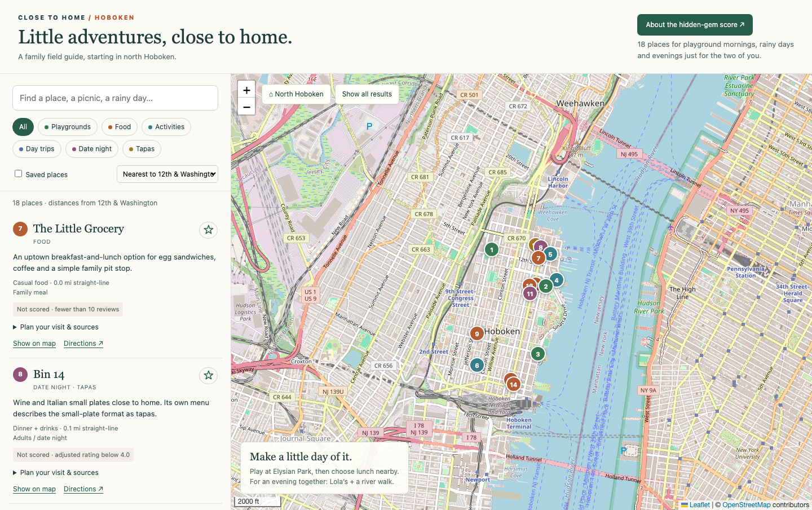Zoom in on the map

pos(246,90)
